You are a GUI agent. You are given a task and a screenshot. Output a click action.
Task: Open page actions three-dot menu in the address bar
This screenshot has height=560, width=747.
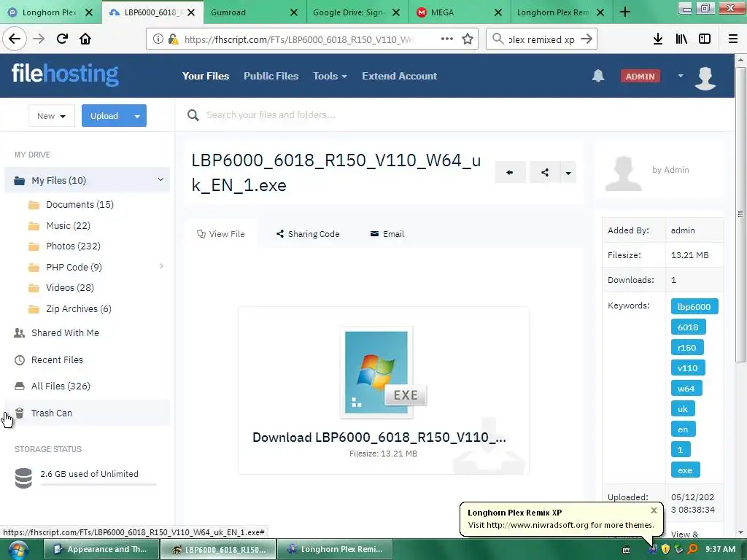(x=447, y=39)
